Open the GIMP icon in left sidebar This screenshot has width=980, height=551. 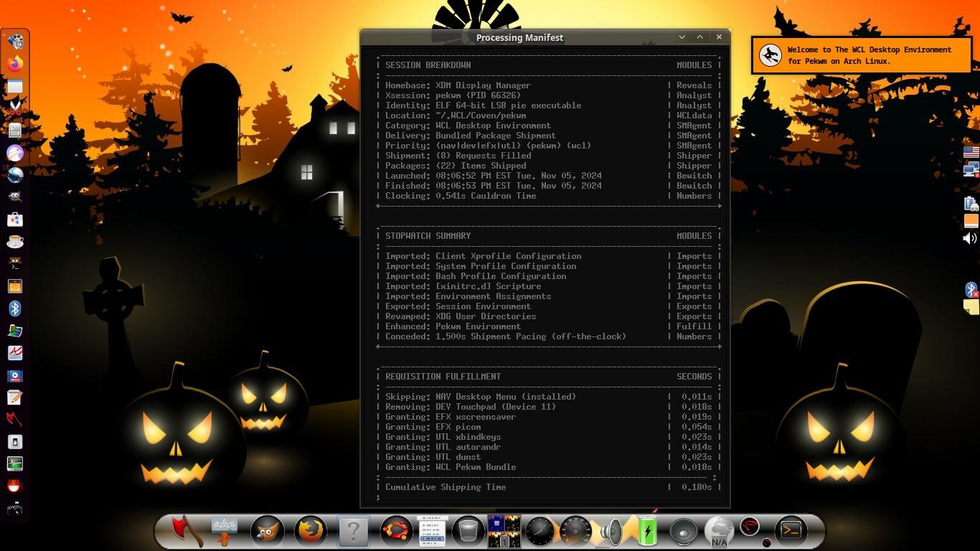pos(15,197)
